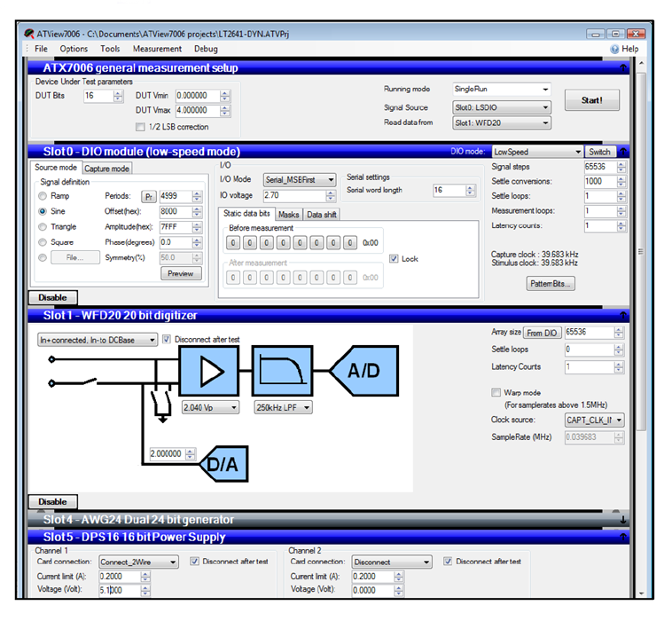This screenshot has width=672, height=621.
Task: Open the I/O Mode Serial_MSBFirst dropdown
Action: tap(299, 180)
